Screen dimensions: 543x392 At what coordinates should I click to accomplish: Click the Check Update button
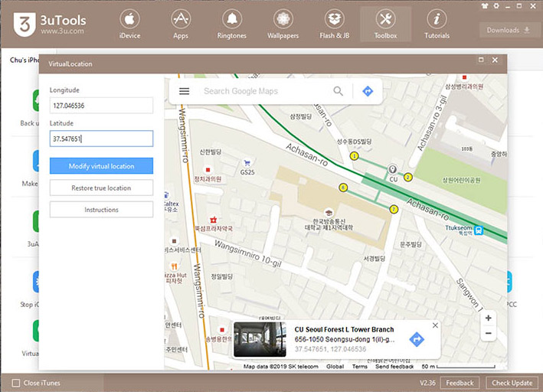click(512, 383)
